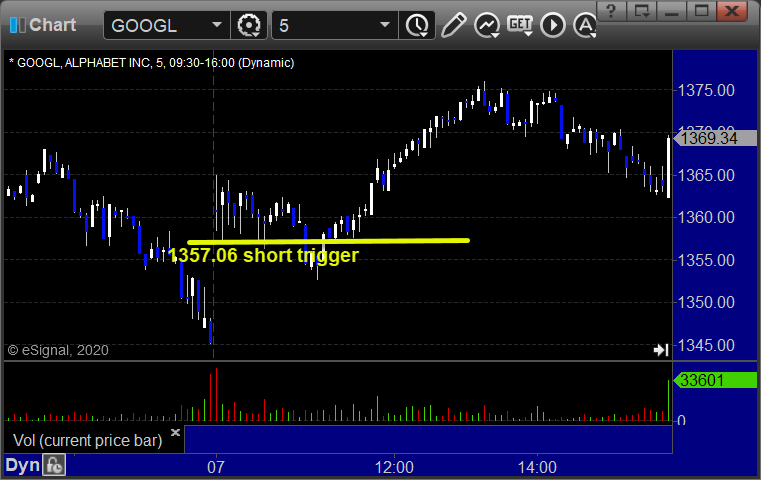Click the alerts A icon

tap(585, 25)
